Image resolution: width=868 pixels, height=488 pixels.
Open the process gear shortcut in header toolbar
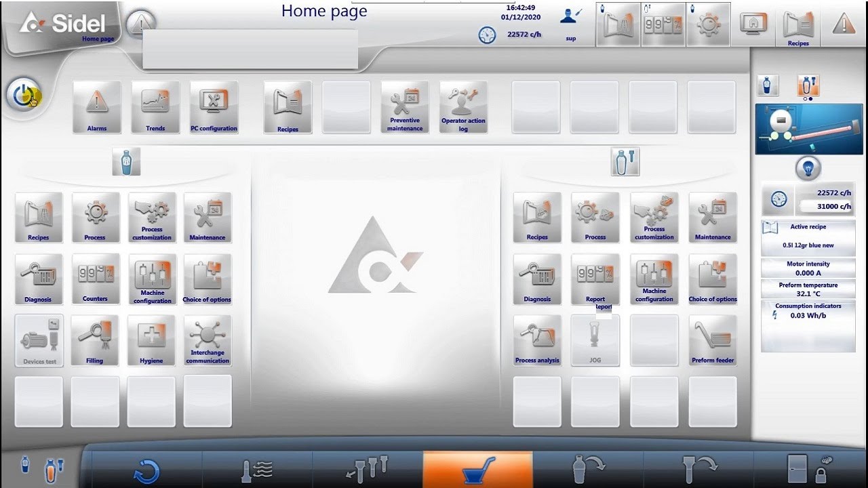(709, 24)
